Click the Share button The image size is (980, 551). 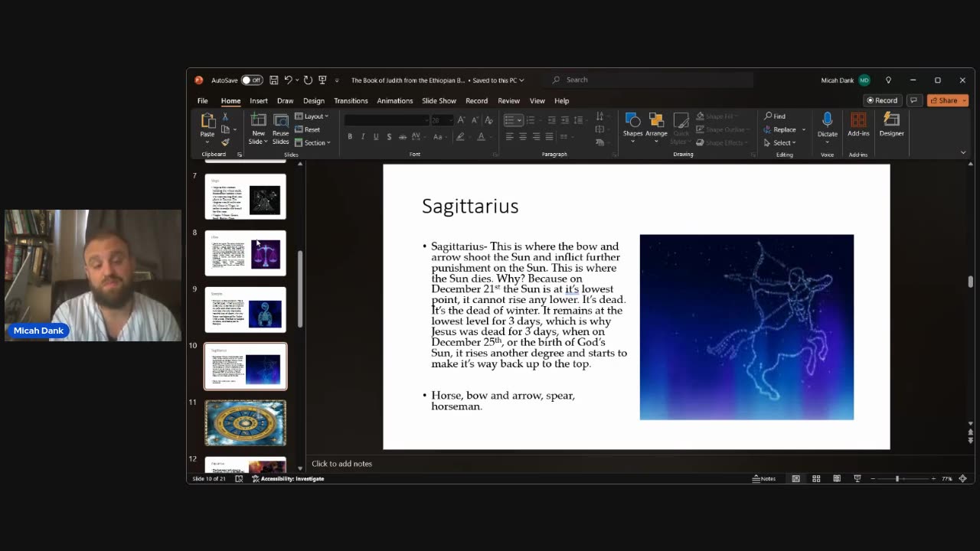(x=948, y=100)
